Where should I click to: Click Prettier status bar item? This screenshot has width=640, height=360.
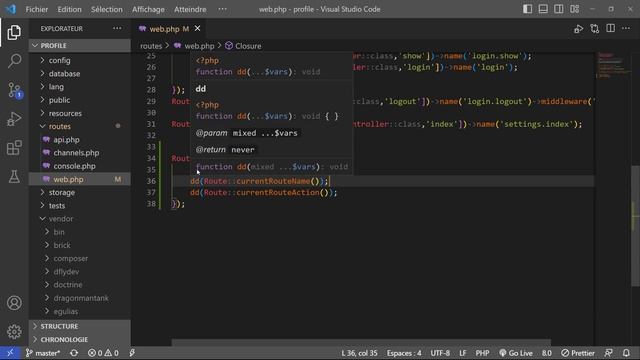[578, 353]
